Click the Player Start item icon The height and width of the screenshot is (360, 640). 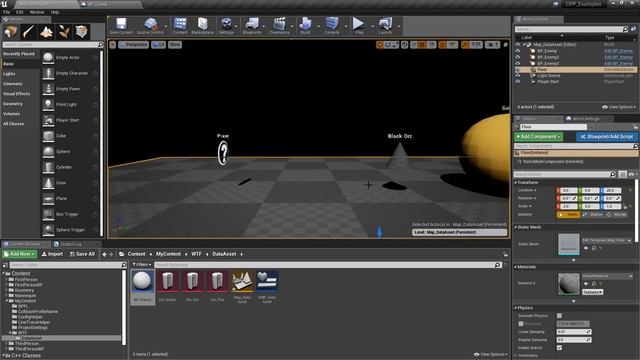pos(48,120)
